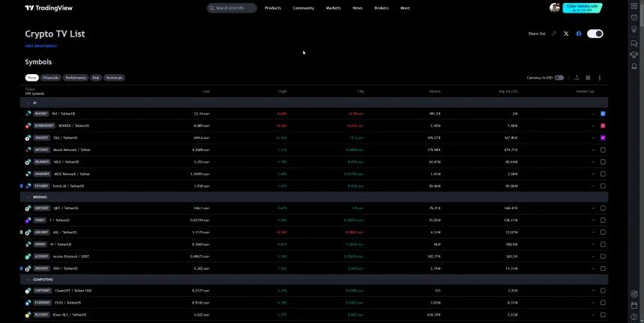Check the Akash Network / Tether row checkbox
This screenshot has width=644, height=323.
click(x=603, y=150)
